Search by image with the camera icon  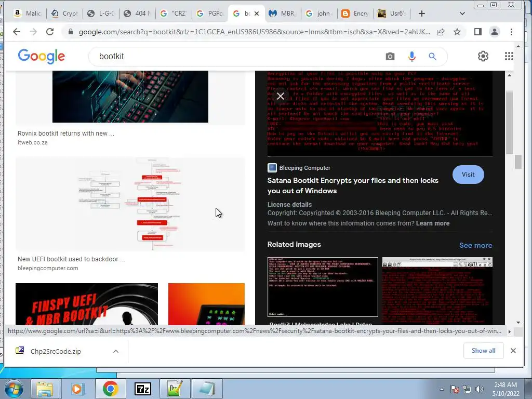pos(390,56)
